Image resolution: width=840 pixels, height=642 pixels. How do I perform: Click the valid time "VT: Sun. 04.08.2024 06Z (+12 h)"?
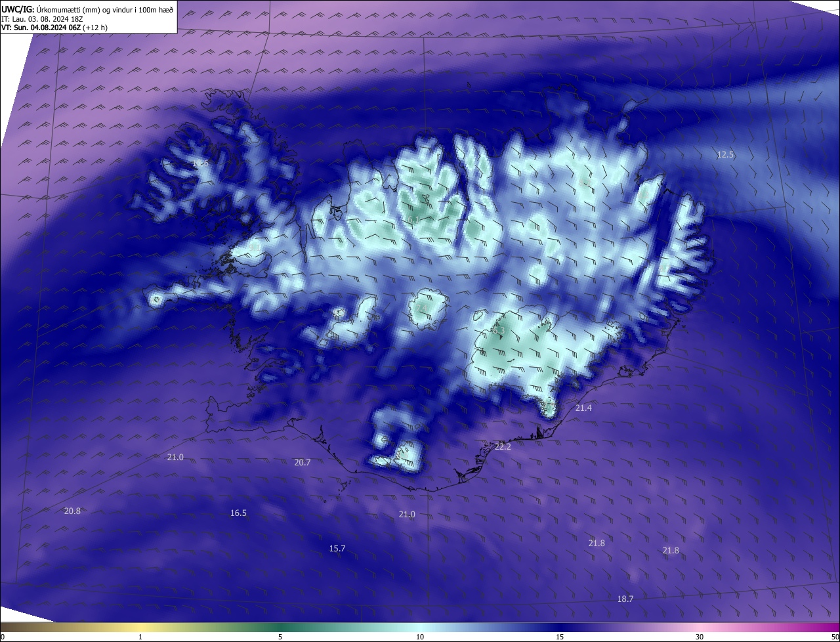(x=54, y=28)
